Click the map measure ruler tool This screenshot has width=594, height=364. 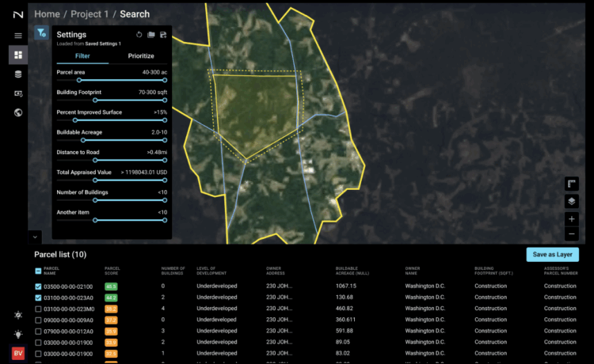pos(572,184)
